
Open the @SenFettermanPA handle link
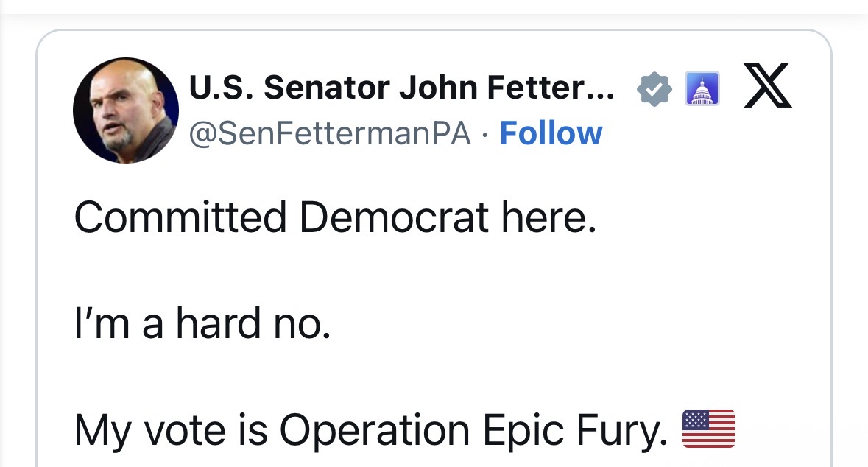pos(330,134)
